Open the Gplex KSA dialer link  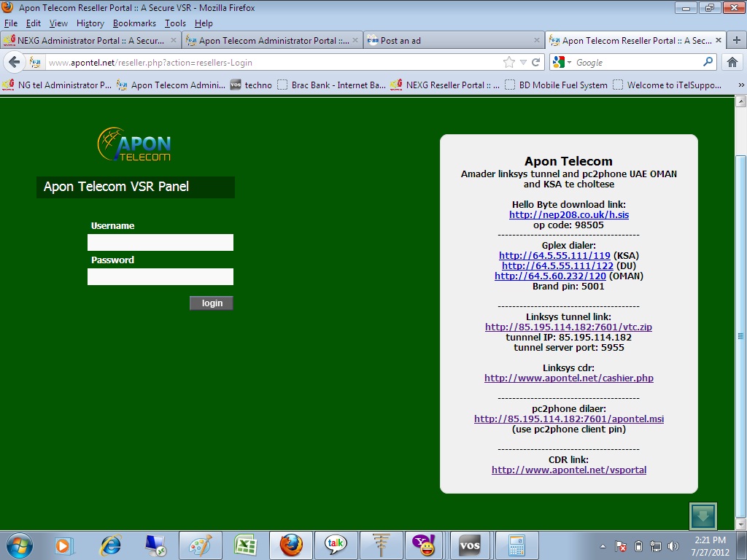(554, 256)
